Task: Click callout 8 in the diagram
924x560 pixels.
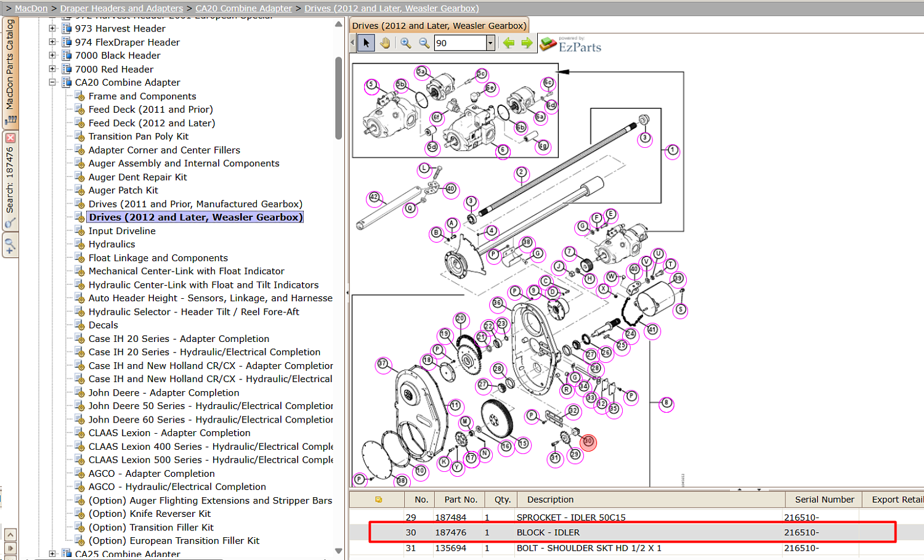Action: pos(666,404)
